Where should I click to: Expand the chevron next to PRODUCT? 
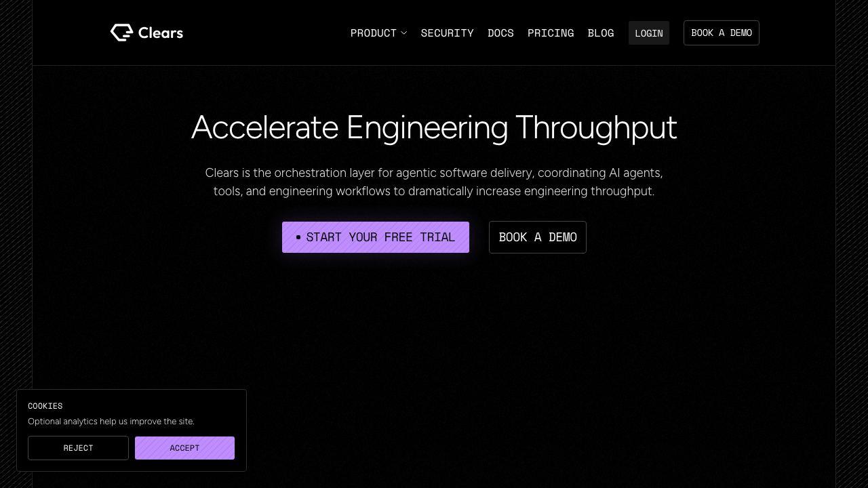click(x=404, y=33)
